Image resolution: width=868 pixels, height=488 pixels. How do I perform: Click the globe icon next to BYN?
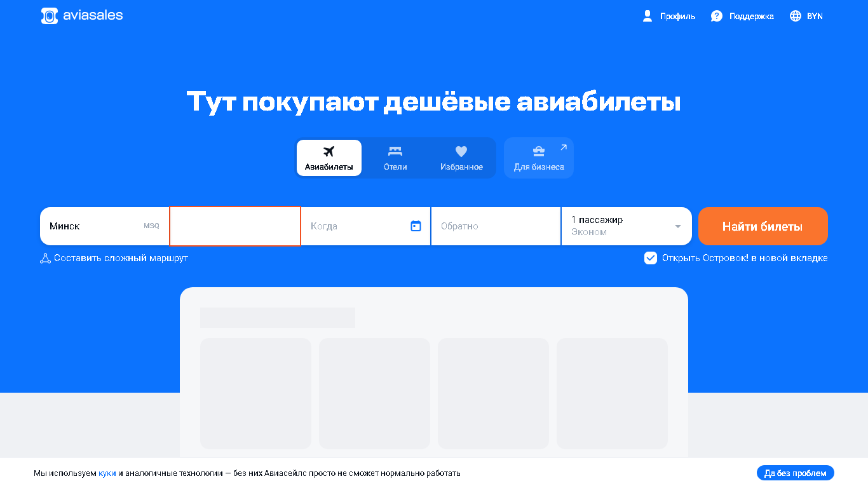[x=796, y=16]
